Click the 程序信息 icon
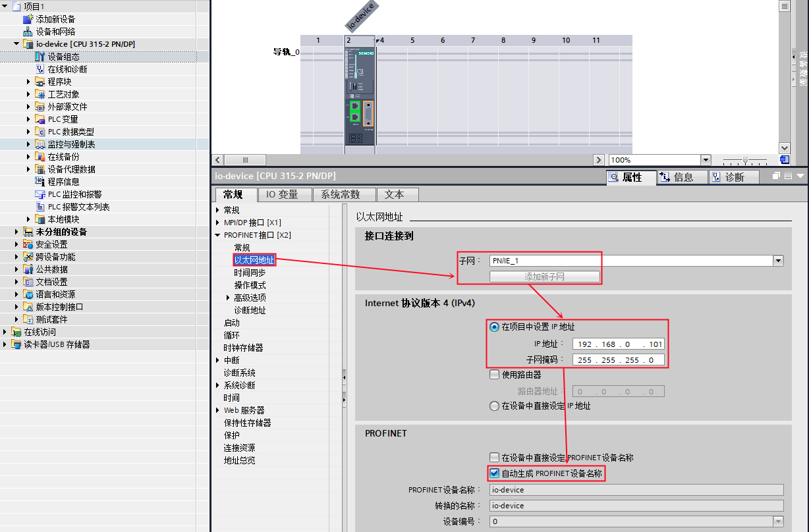809x532 pixels. (40, 182)
